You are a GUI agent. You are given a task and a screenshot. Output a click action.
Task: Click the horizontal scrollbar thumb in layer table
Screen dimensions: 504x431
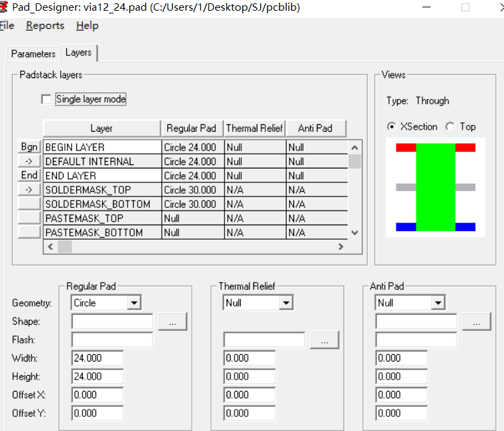(65, 247)
